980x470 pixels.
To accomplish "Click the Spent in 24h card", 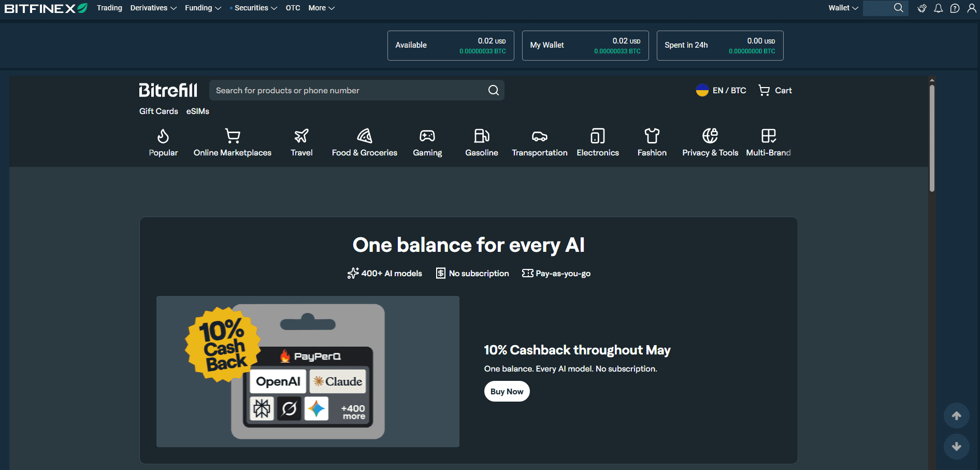I will 720,46.
